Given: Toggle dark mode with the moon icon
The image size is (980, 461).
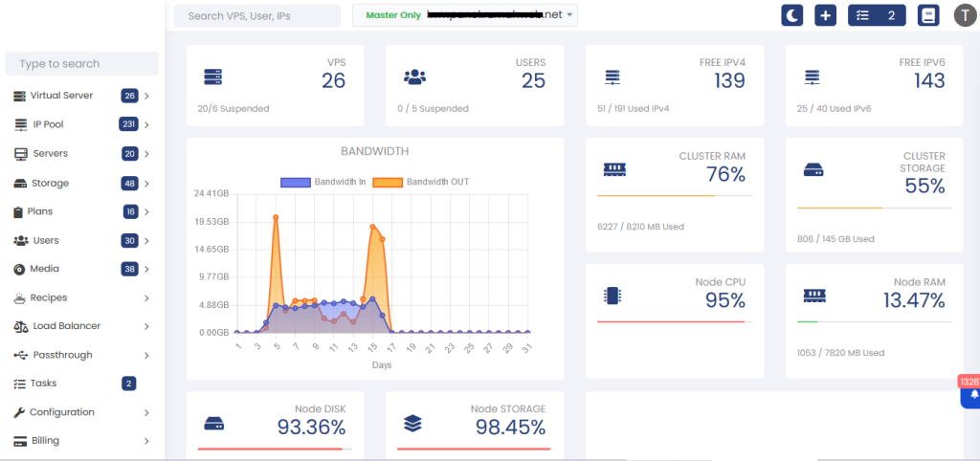Looking at the screenshot, I should [x=792, y=15].
